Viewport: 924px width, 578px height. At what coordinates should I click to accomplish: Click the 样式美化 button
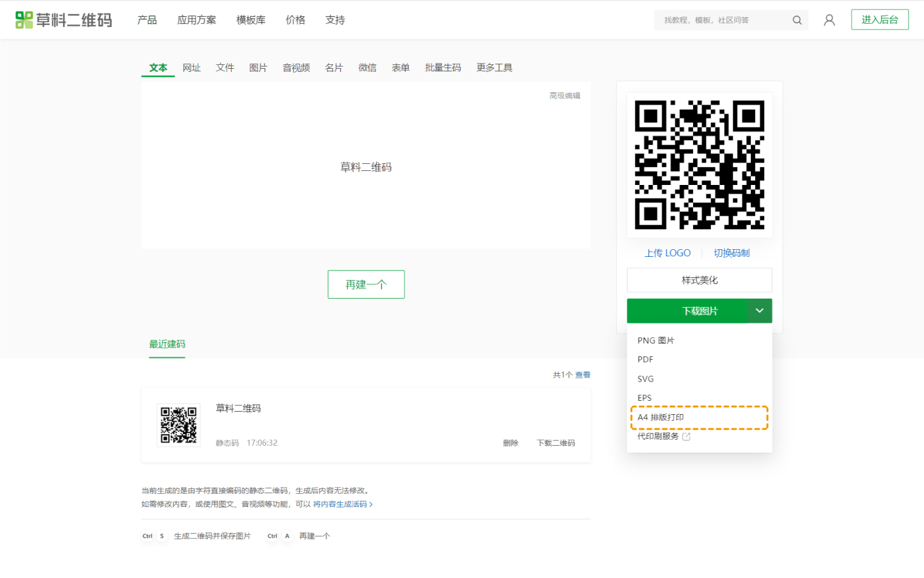pyautogui.click(x=699, y=280)
